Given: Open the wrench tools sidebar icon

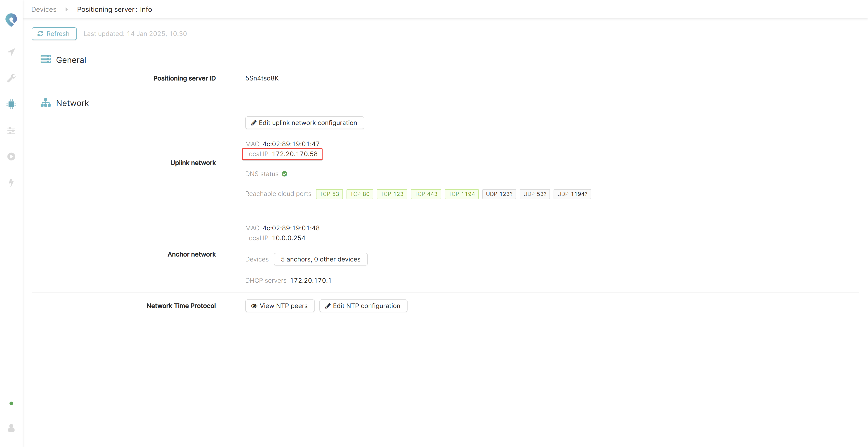Looking at the screenshot, I should 11,78.
